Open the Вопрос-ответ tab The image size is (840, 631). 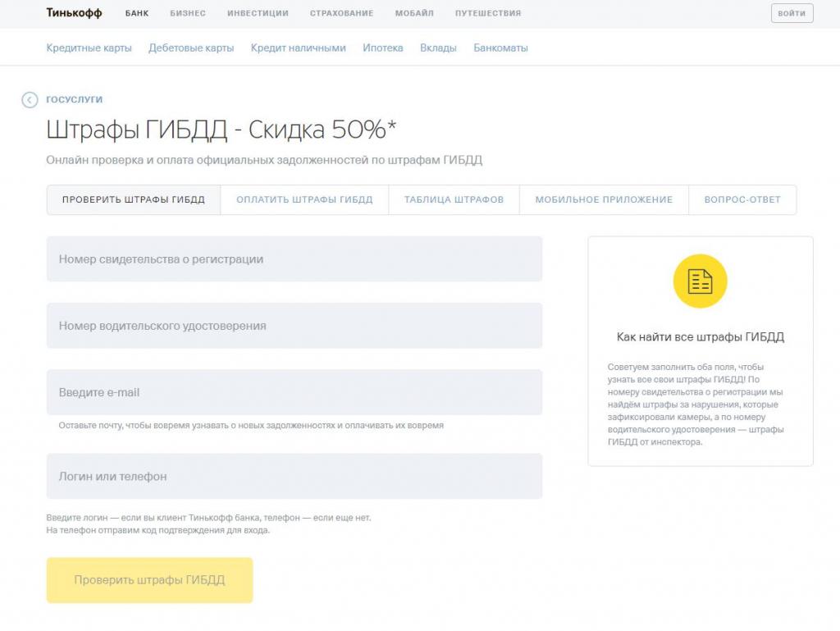coord(742,199)
